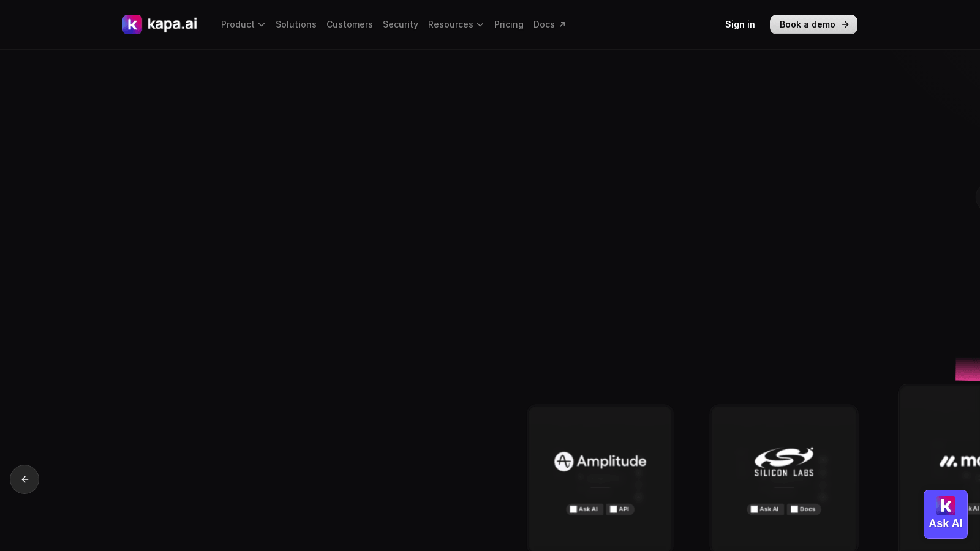This screenshot has width=980, height=551.
Task: Click the Amplitude logo icon
Action: 563,461
